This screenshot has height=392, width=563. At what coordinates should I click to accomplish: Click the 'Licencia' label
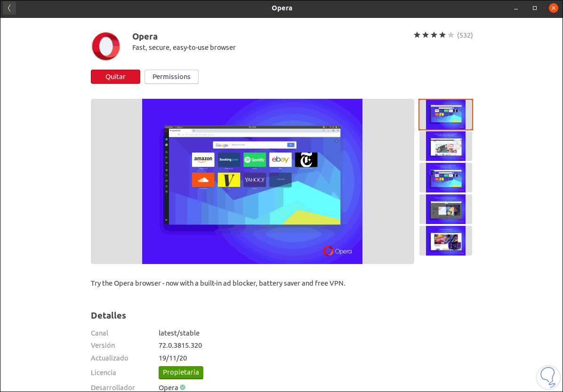pos(104,373)
